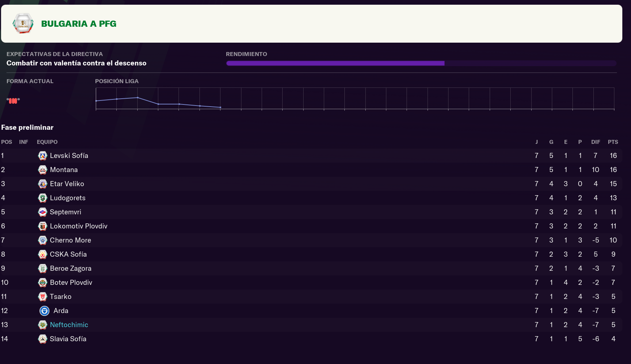
Task: Click the EXPECTATIVAS DE LA DIRECTIVA label
Action: 55,54
